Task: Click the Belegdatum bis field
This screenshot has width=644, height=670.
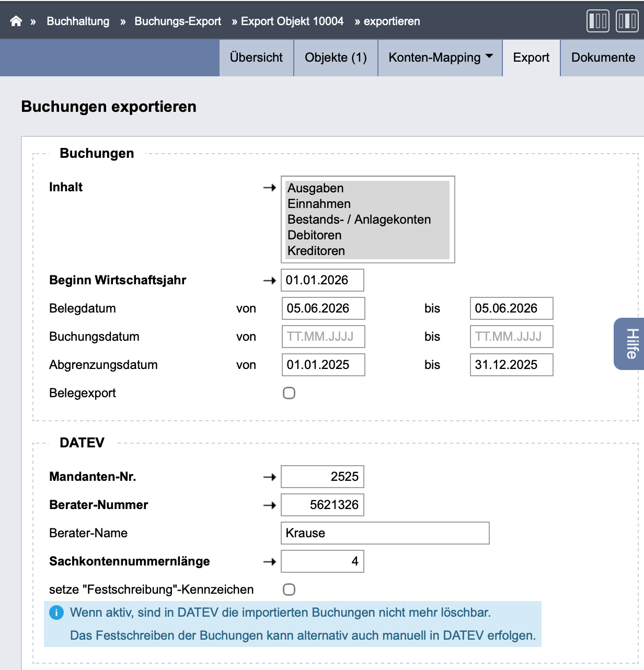Action: [x=511, y=308]
